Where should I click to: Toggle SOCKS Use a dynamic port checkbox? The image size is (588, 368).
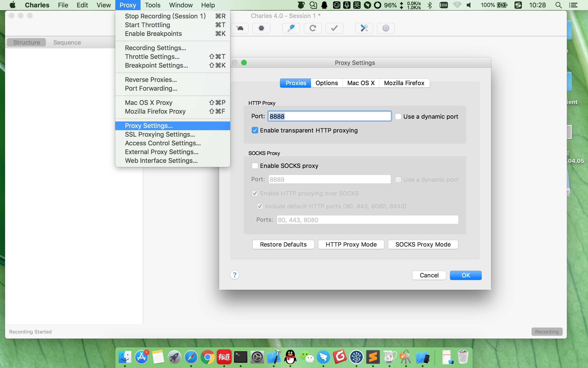pyautogui.click(x=398, y=179)
